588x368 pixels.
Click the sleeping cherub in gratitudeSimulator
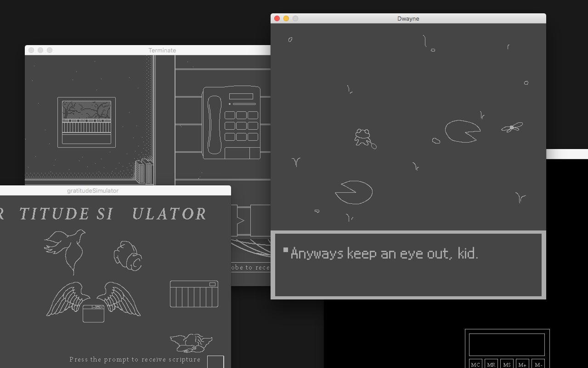coord(191,343)
